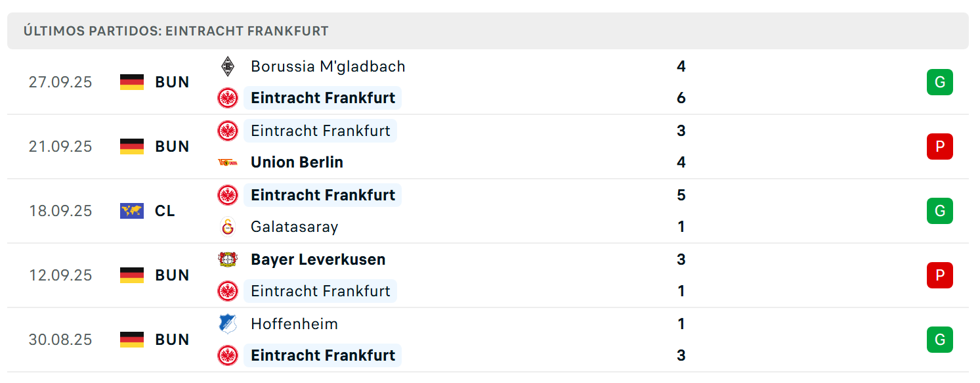Click green G badge for 27.09.25 match
The width and height of the screenshot is (980, 383).
click(x=940, y=82)
